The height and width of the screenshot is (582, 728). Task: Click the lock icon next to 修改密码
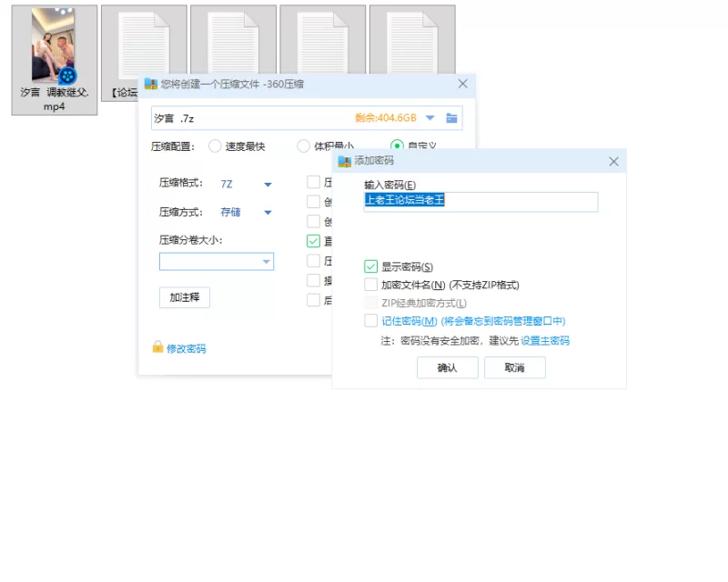(157, 346)
